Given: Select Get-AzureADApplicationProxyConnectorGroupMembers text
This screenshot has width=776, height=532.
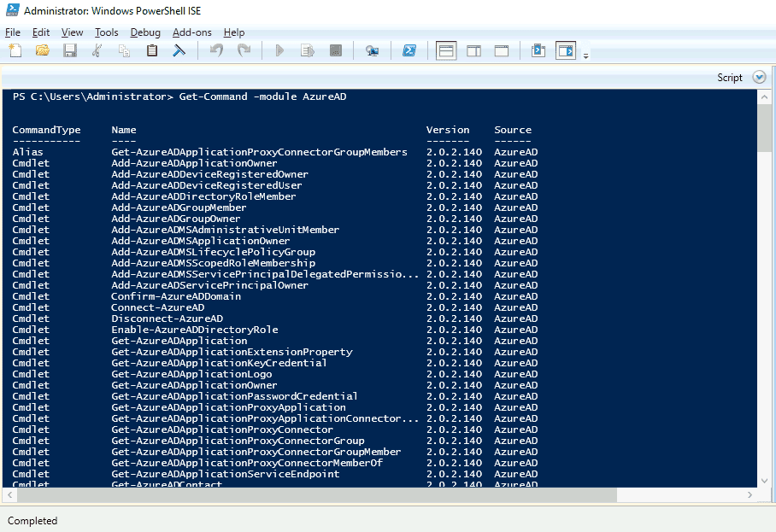Looking at the screenshot, I should point(259,152).
